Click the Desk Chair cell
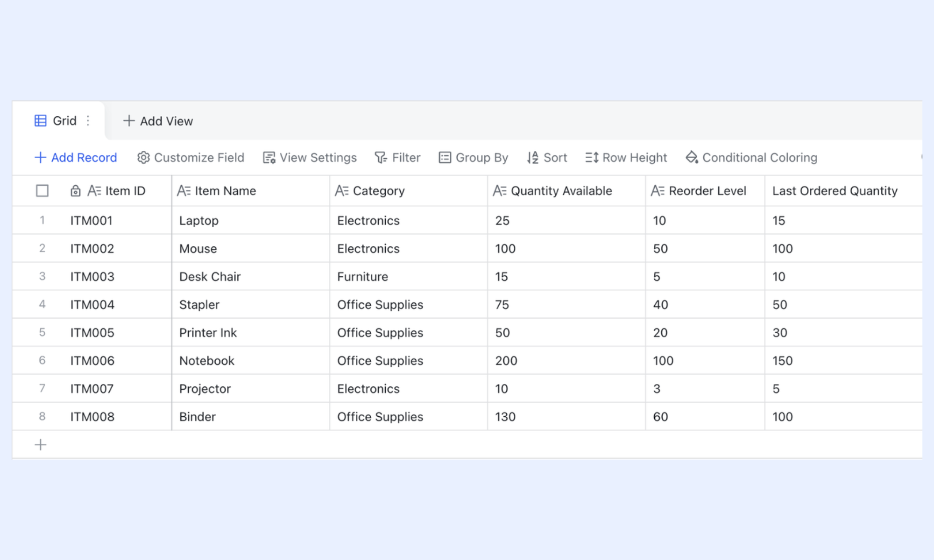934x560 pixels. tap(251, 276)
